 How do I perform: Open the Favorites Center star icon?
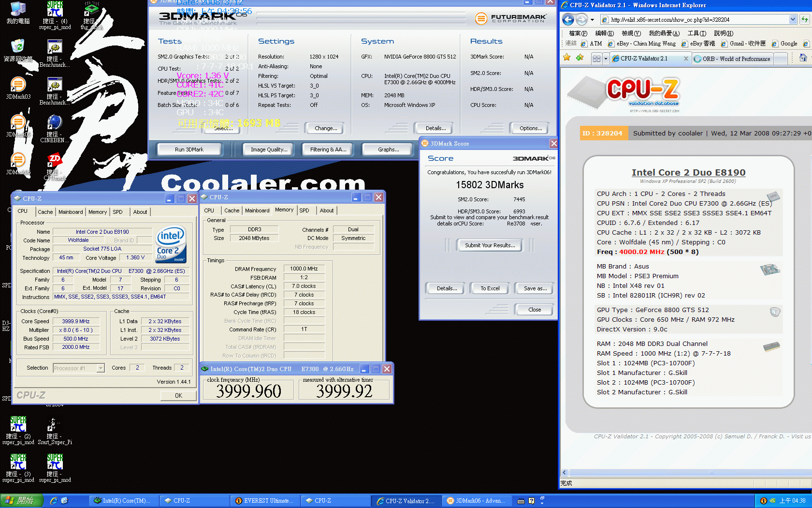click(x=567, y=58)
